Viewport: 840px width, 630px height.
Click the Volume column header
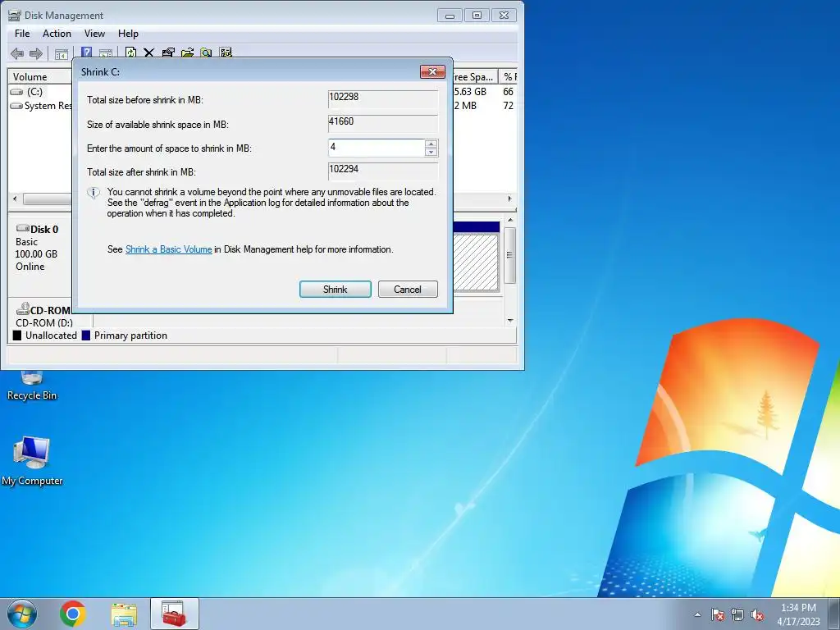tap(40, 76)
